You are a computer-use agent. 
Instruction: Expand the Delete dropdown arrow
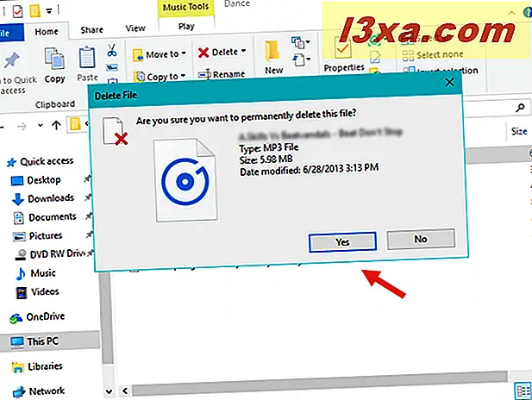click(243, 51)
